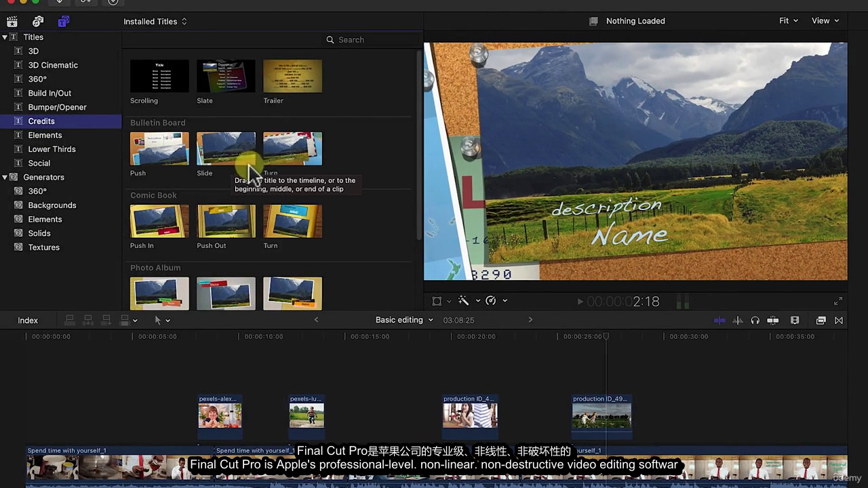Click the connect clip to storyline icon
This screenshot has height=488, width=868.
coord(69,320)
